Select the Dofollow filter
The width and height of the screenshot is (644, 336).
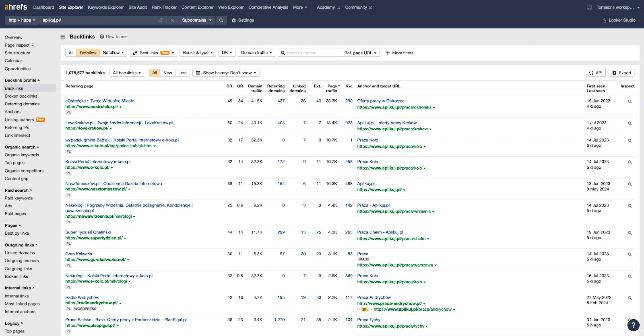88,53
